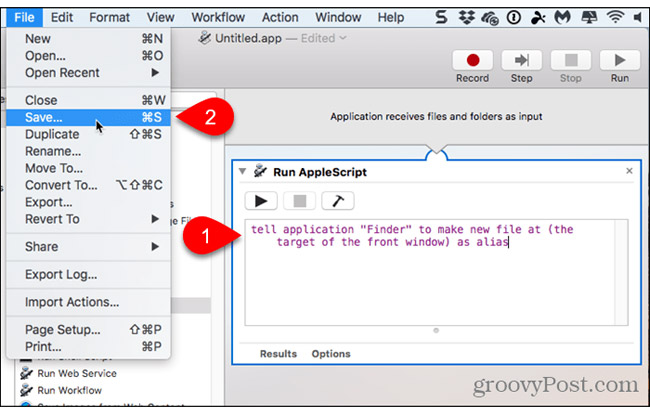Image resolution: width=650 pixels, height=415 pixels.
Task: Show the Results section of the action
Action: [277, 353]
